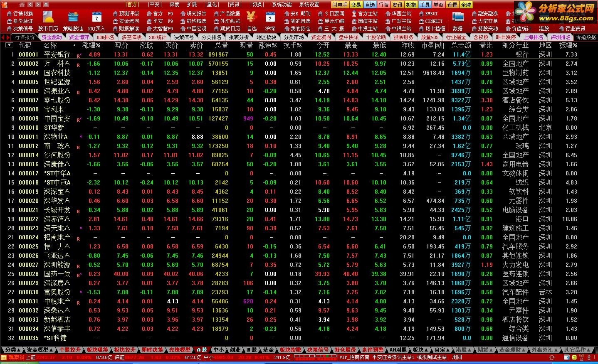Open 身份验证 shortcut
598x364 pixels.
[x=20, y=21]
